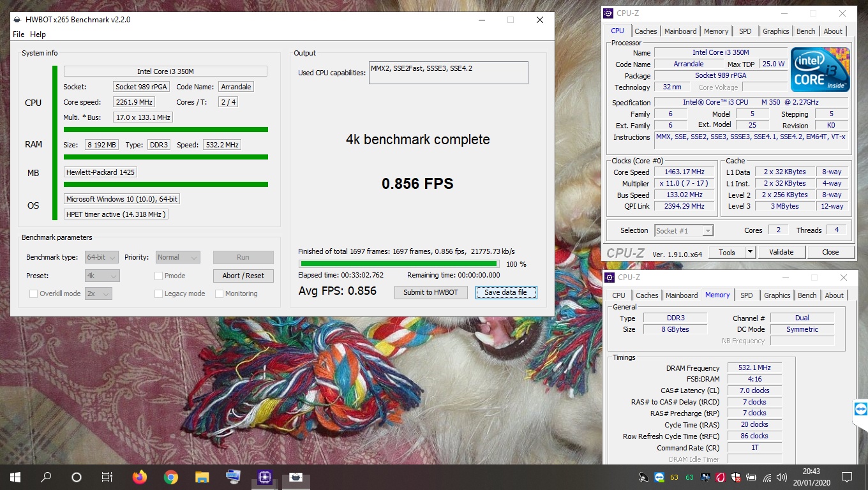Open the File menu in HWBOT
This screenshot has width=868, height=490.
[x=19, y=34]
